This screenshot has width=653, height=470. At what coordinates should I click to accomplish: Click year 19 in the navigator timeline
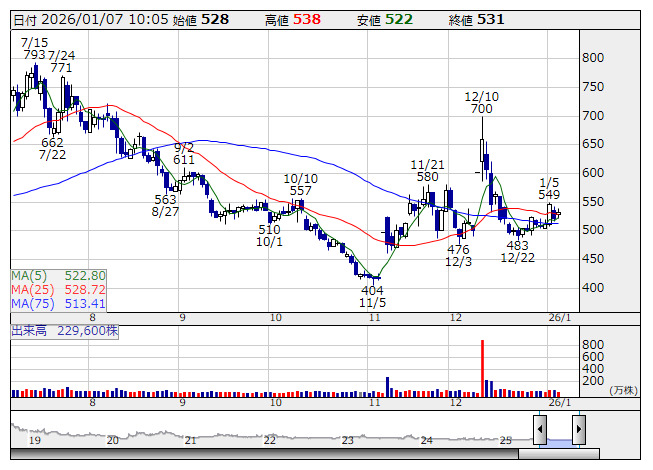pos(34,440)
